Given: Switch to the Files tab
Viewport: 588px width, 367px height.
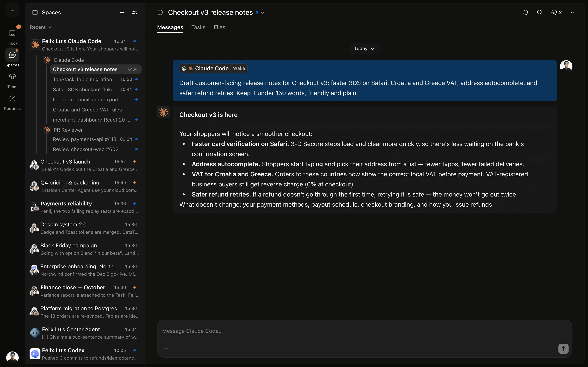Looking at the screenshot, I should (219, 27).
